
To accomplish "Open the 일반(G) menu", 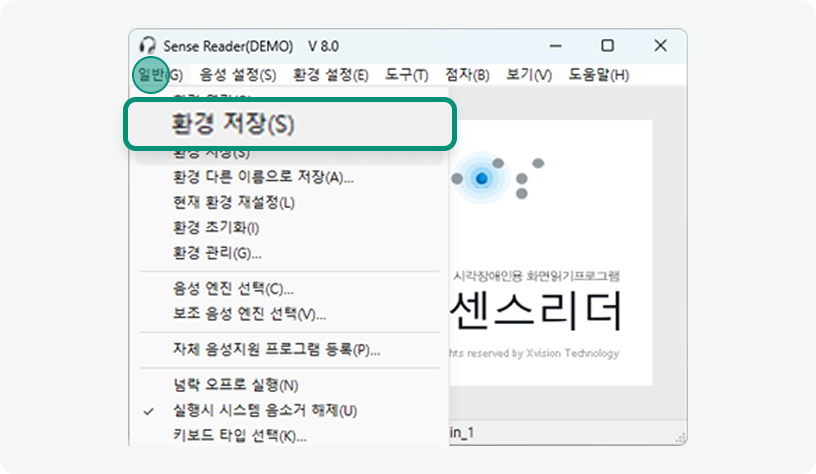I will click(160, 75).
